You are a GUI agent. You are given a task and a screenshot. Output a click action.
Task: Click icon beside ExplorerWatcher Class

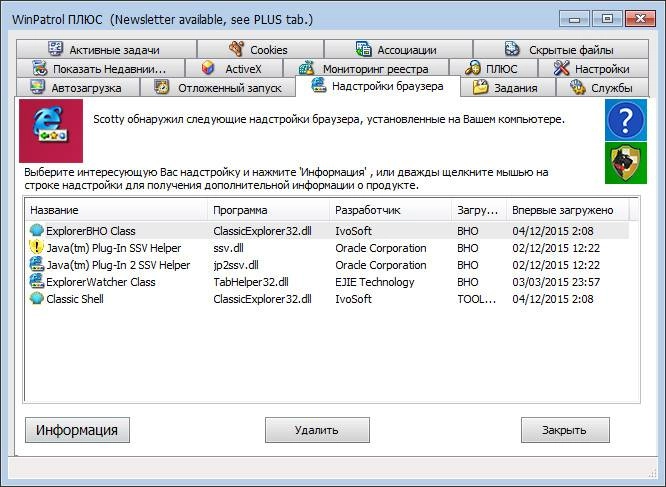[37, 281]
